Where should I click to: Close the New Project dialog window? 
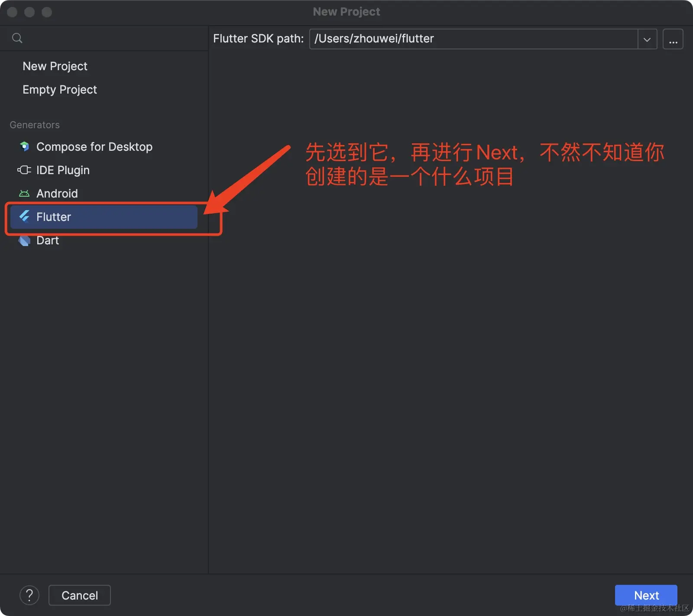12,12
